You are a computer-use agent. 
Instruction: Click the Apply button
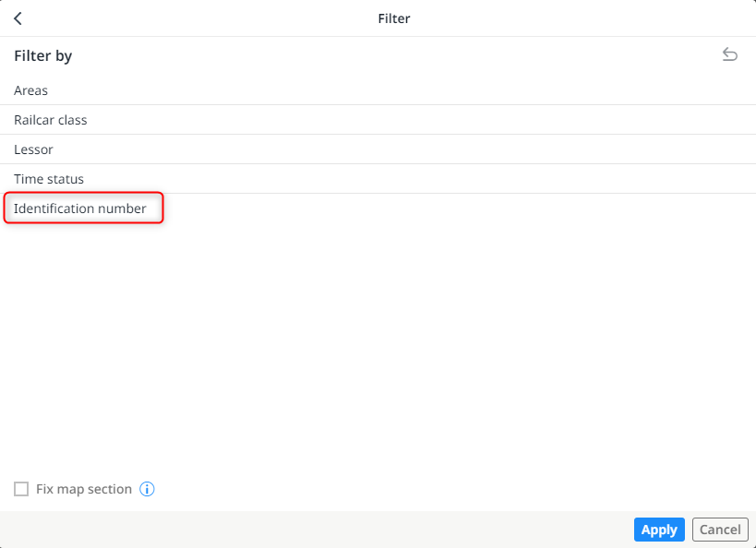(659, 530)
